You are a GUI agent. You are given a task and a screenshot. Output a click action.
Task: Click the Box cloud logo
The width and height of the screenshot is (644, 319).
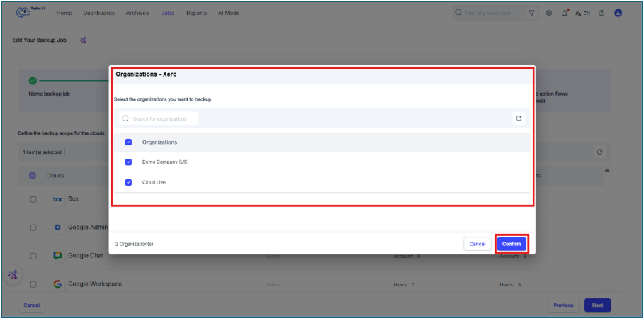coord(57,199)
